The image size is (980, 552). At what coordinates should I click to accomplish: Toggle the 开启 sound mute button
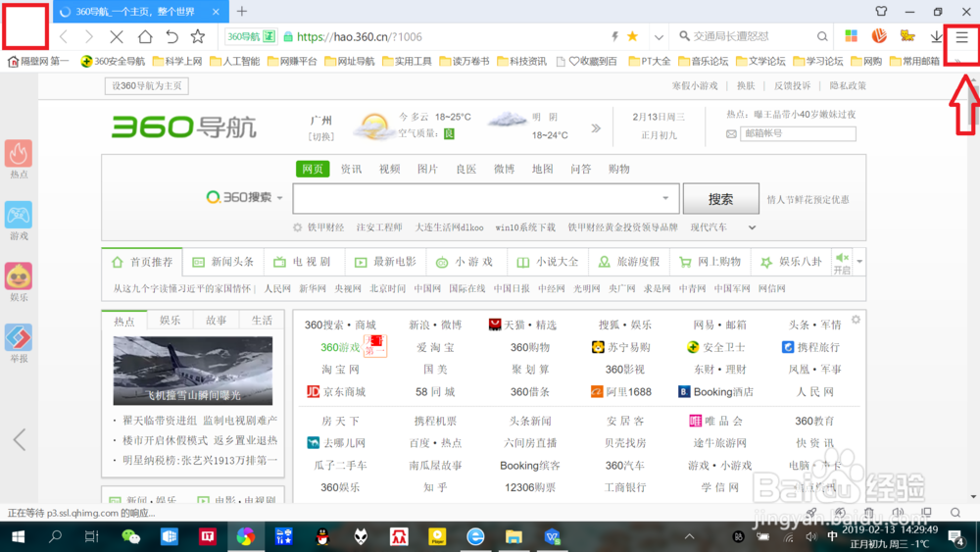point(842,263)
